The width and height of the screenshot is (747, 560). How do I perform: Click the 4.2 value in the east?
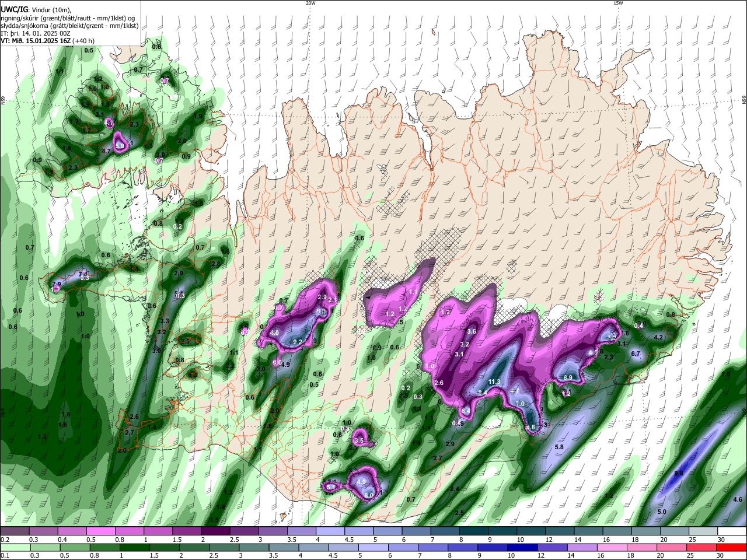click(x=658, y=337)
